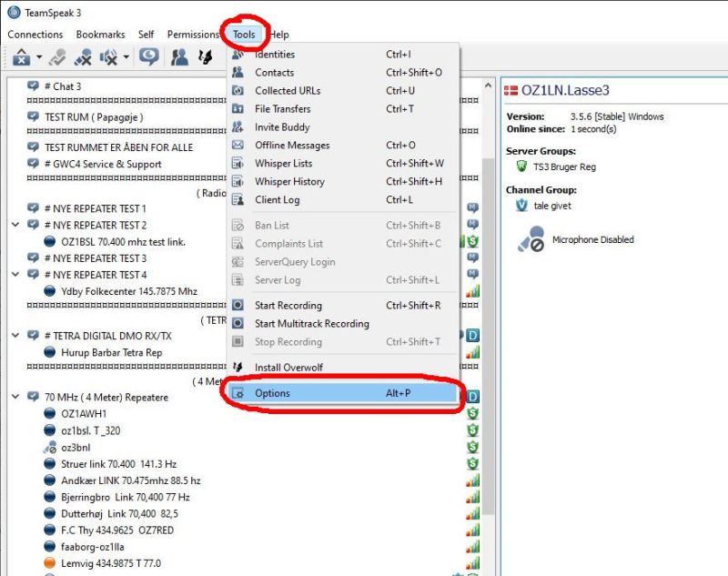Open Offline Messages from Tools menu
728x576 pixels.
(x=343, y=146)
